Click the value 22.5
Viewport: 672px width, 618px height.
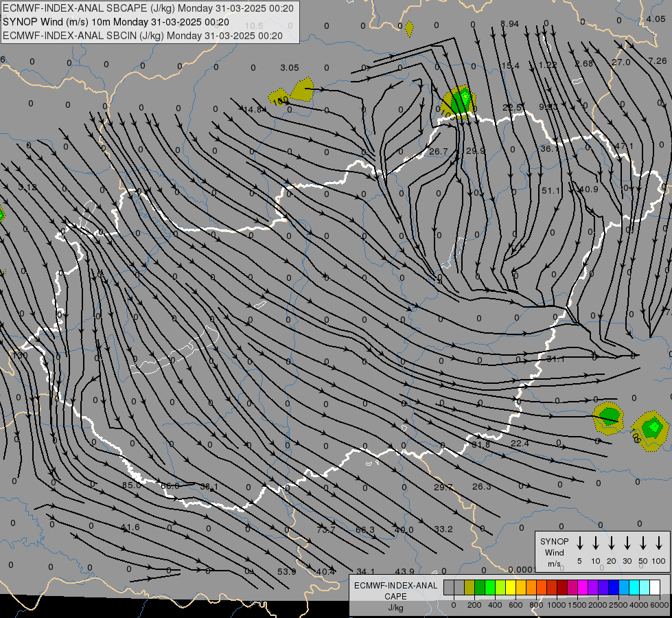coord(512,107)
